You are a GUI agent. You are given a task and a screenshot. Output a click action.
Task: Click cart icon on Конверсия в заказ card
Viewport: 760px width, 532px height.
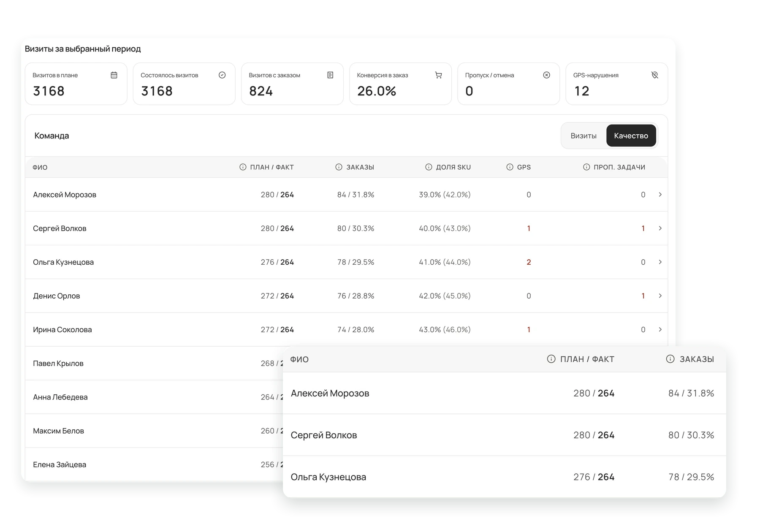438,75
